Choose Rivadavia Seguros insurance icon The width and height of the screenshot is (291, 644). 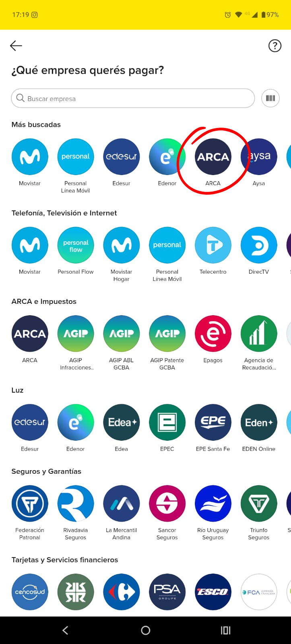pyautogui.click(x=76, y=504)
